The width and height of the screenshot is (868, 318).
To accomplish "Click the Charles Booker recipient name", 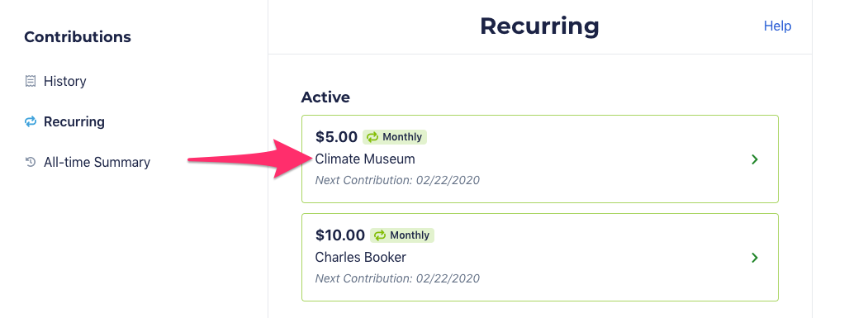I will tap(360, 258).
